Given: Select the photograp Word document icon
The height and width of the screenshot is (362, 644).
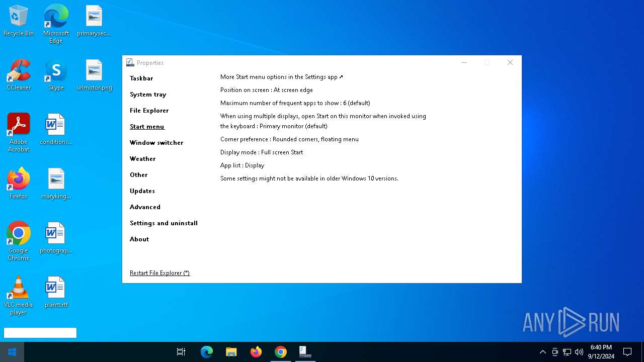Looking at the screenshot, I should click(56, 238).
